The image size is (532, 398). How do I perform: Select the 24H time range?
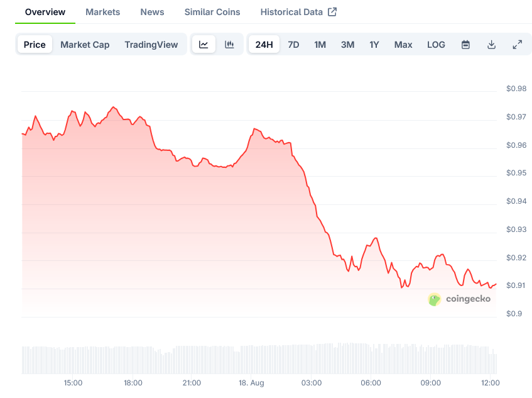pos(264,45)
